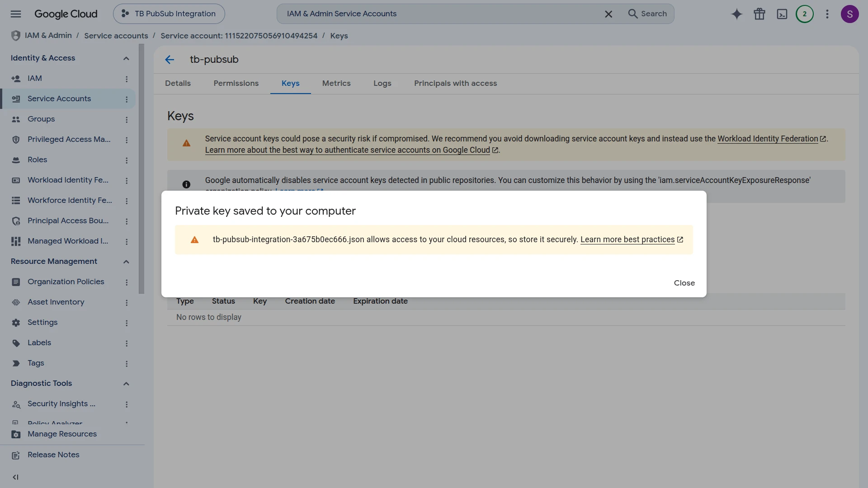
Task: Clear the search field with X icon
Action: [609, 14]
